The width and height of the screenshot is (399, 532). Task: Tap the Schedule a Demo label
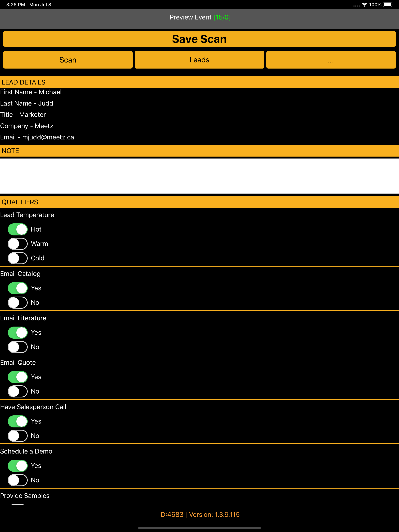point(26,451)
